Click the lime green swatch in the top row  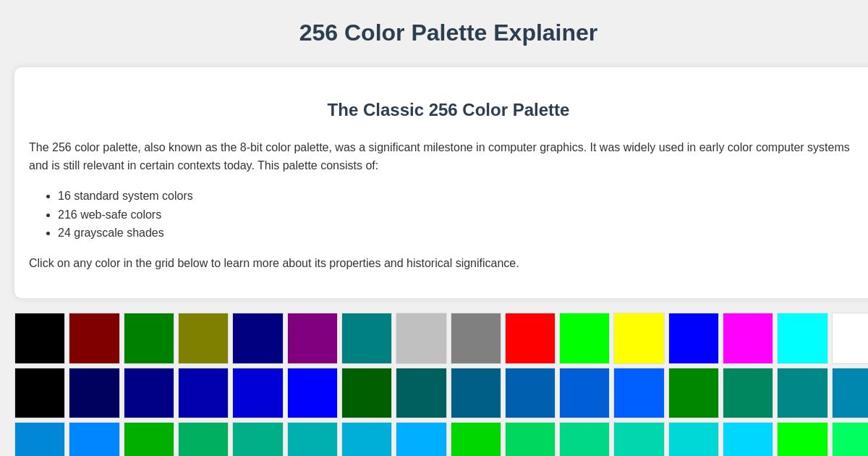584,338
